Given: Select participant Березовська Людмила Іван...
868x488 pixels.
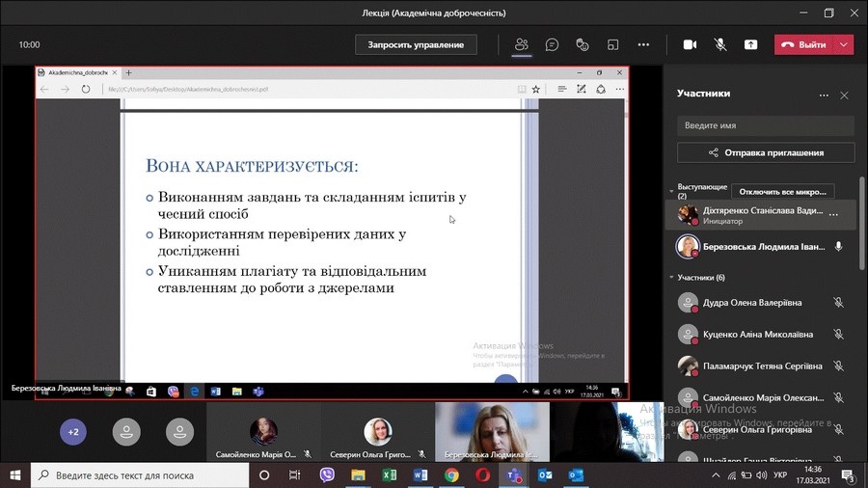Looking at the screenshot, I should click(x=763, y=247).
